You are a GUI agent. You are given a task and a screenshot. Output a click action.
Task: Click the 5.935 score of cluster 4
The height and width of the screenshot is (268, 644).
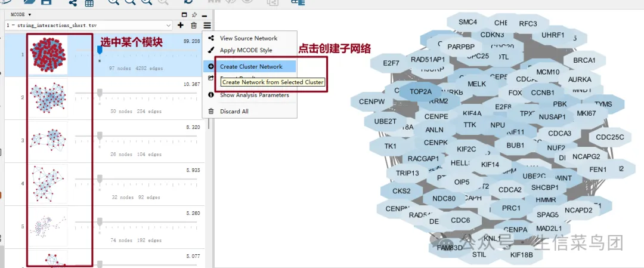tap(193, 170)
